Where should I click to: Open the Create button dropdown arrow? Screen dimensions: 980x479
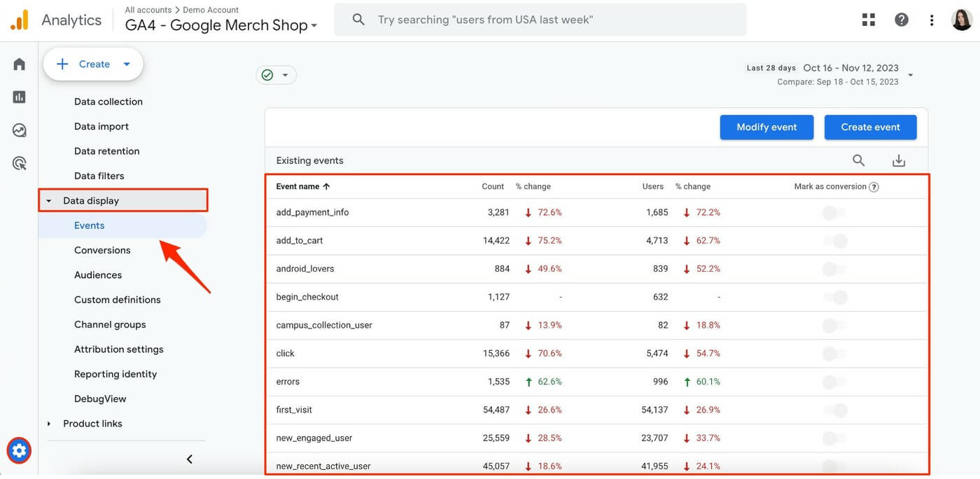pyautogui.click(x=127, y=64)
